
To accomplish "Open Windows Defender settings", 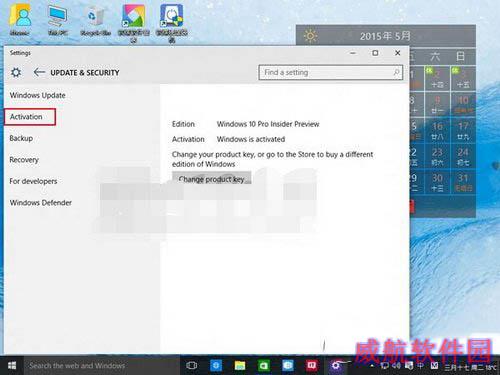I will coord(41,202).
